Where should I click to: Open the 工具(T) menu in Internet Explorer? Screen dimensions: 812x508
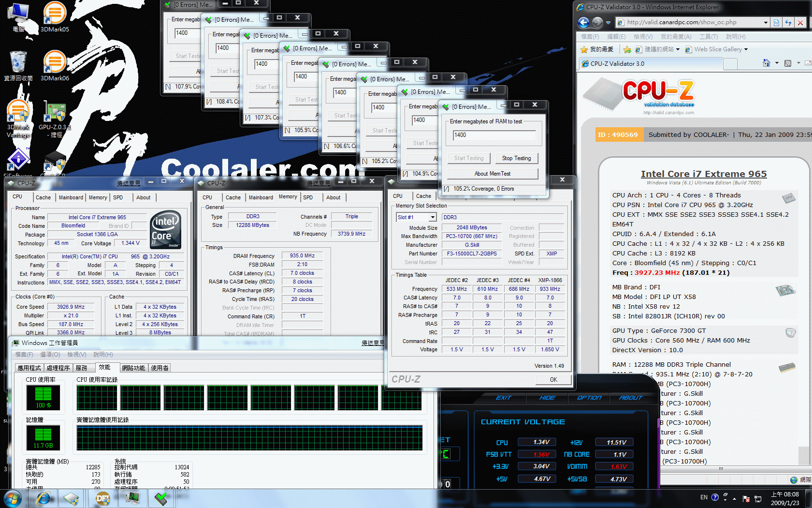tap(709, 37)
